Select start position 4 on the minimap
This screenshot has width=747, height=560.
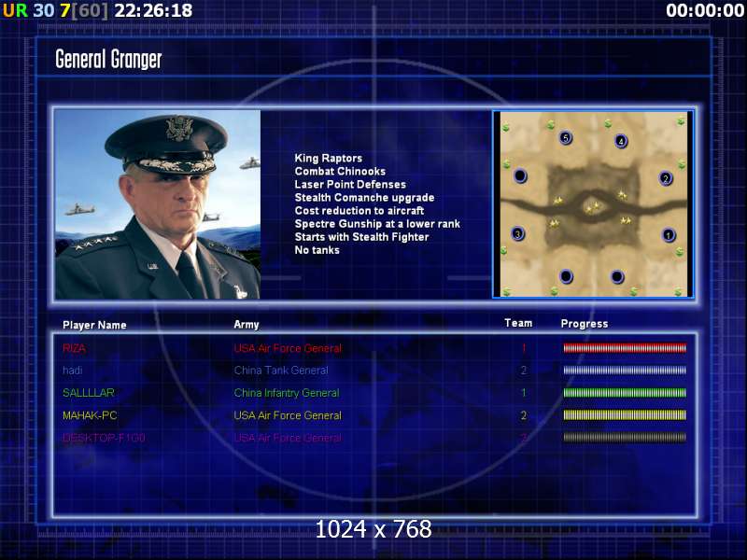[621, 141]
